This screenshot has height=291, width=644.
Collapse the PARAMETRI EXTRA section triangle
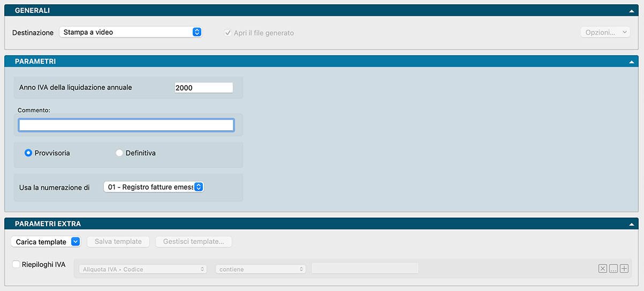(x=632, y=224)
